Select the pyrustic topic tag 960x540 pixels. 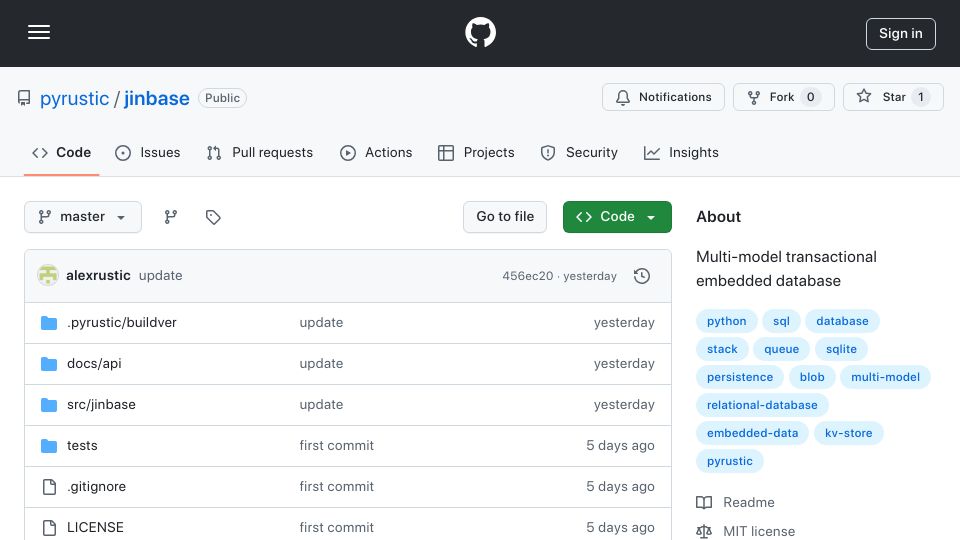(730, 462)
